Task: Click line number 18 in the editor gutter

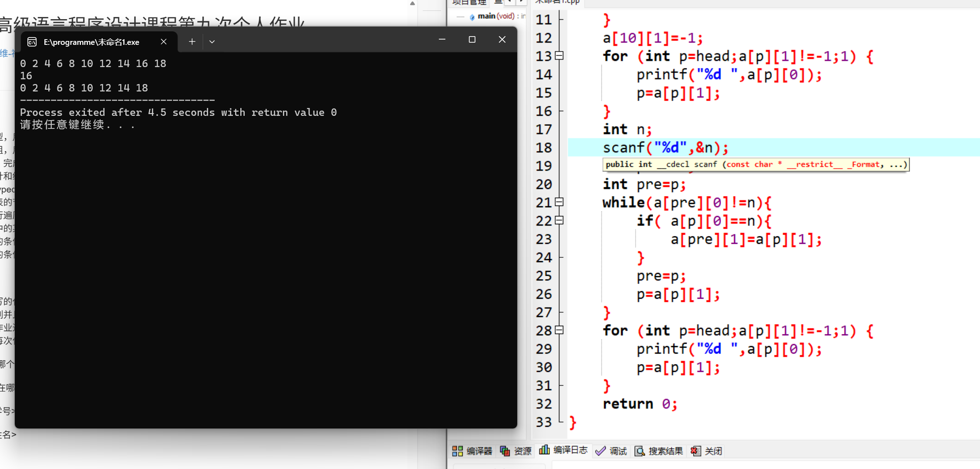Action: [x=544, y=148]
